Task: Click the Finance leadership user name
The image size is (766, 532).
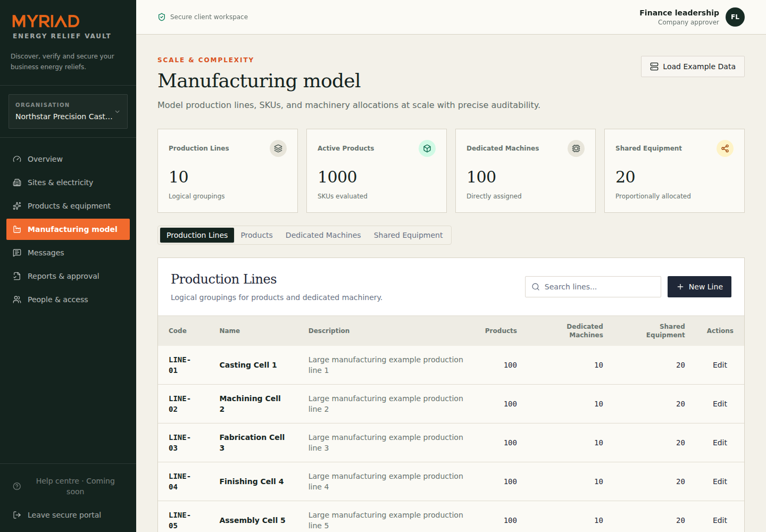Action: (x=679, y=13)
